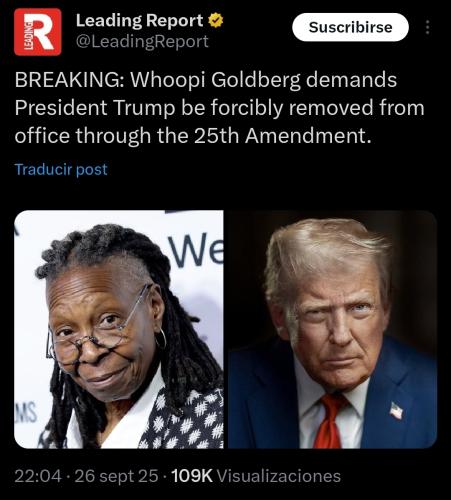Screen dimensions: 451x500
Task: Click the word BREAKING in the post
Action: pyautogui.click(x=70, y=80)
